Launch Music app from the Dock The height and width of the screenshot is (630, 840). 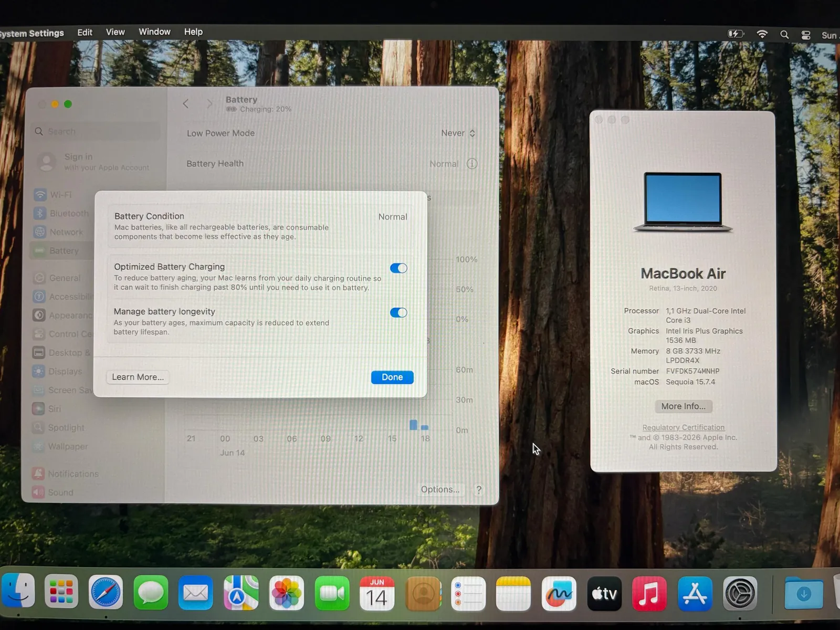[649, 594]
